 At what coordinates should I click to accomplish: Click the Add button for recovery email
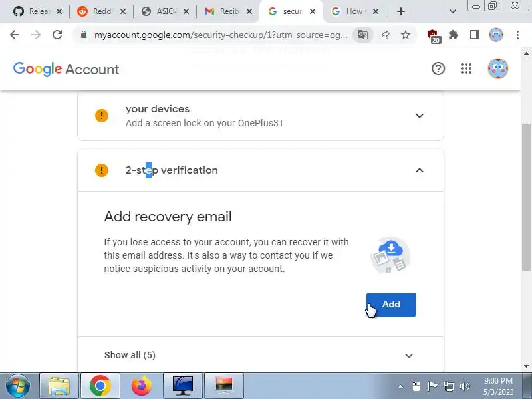pos(391,305)
